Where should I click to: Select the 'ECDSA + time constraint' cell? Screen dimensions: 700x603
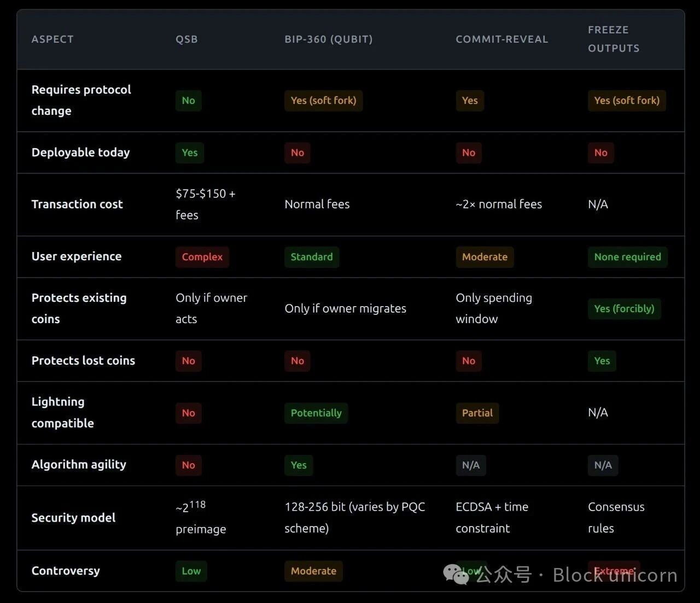492,518
